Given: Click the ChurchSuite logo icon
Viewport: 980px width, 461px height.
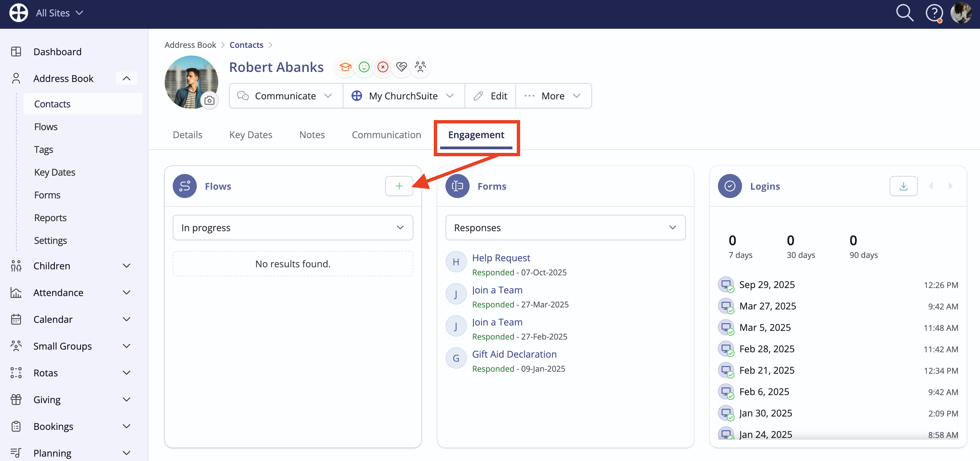Looking at the screenshot, I should click(x=19, y=13).
